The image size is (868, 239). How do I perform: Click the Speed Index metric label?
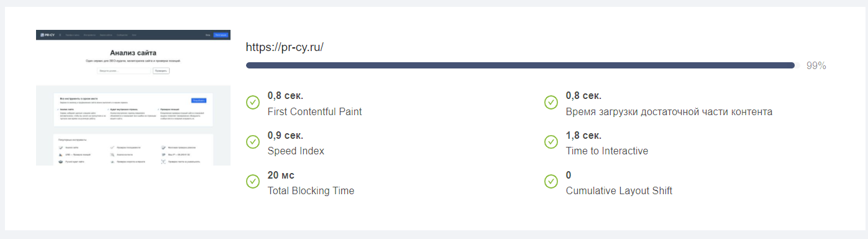296,151
